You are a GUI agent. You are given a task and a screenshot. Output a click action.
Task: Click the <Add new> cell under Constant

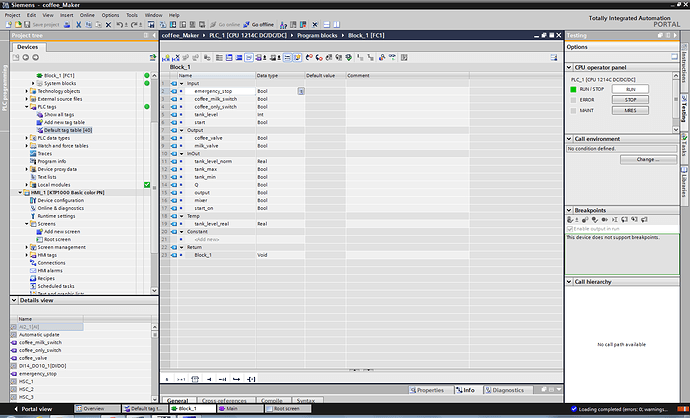point(207,239)
